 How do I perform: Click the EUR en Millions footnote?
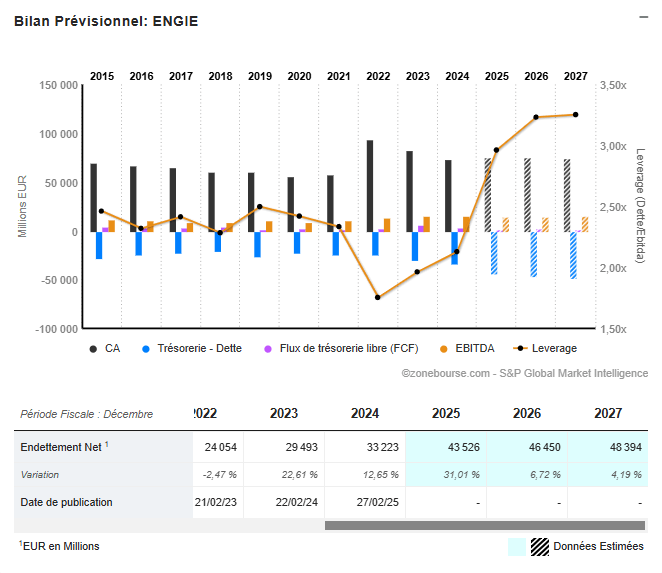(59, 546)
